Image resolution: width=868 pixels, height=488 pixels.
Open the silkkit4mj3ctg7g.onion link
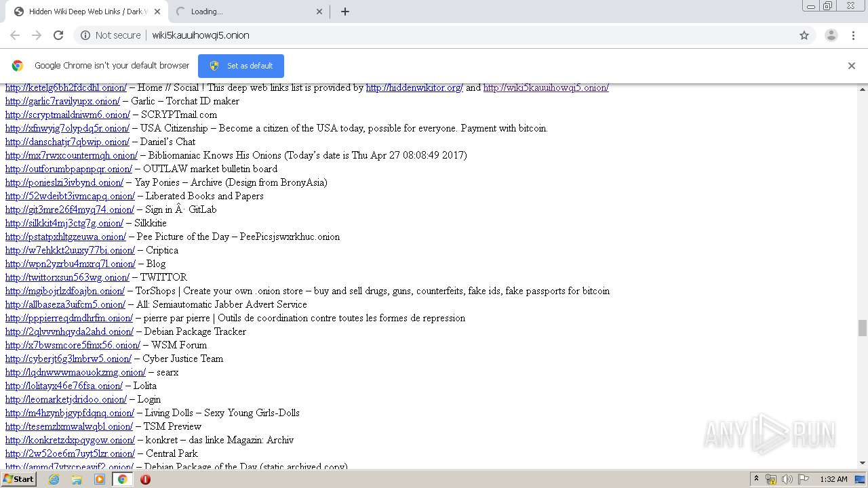click(x=64, y=223)
